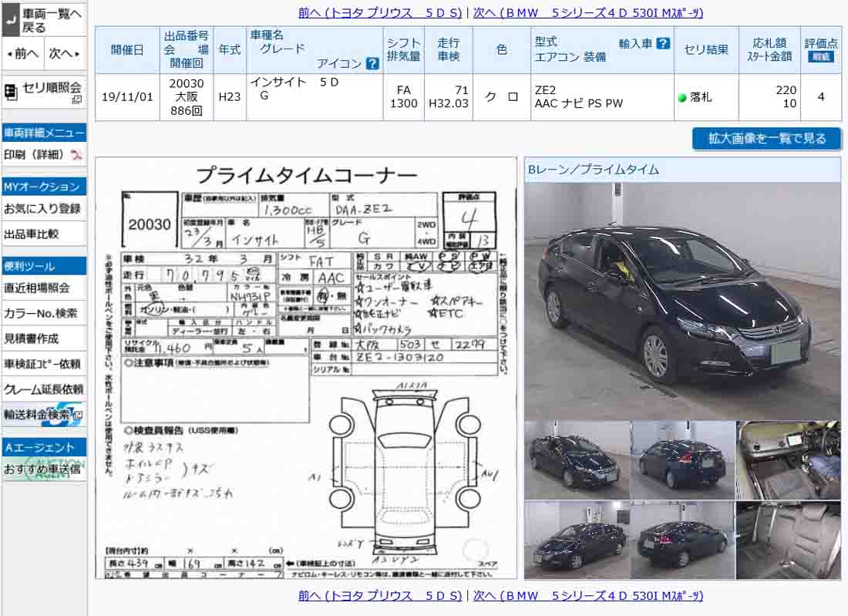Open the large main car photo
Screen dimensions: 848x616
coord(682,301)
